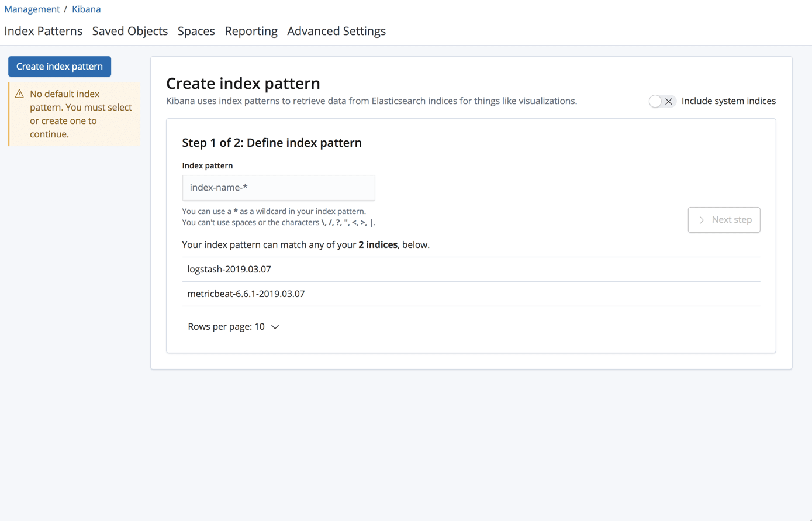
Task: Select the metricbeat-6.6.1-2019.03.07 index row
Action: [x=471, y=294]
